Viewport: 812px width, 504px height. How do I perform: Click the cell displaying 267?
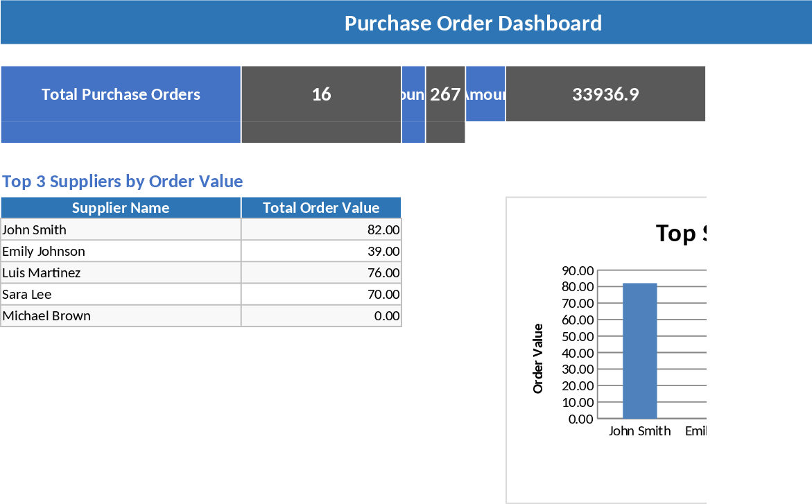(x=445, y=94)
